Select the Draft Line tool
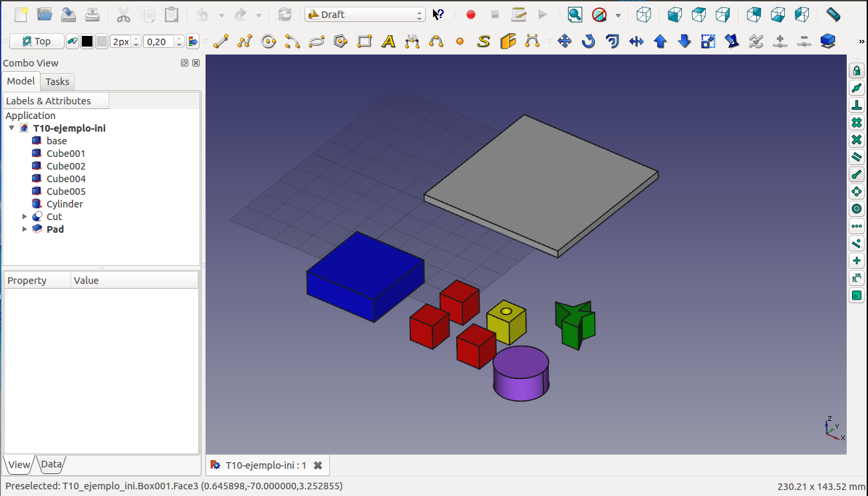The height and width of the screenshot is (496, 868). click(221, 42)
